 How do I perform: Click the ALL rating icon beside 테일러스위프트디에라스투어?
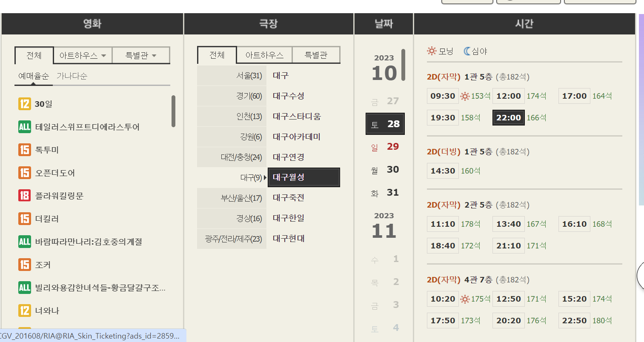(x=25, y=127)
